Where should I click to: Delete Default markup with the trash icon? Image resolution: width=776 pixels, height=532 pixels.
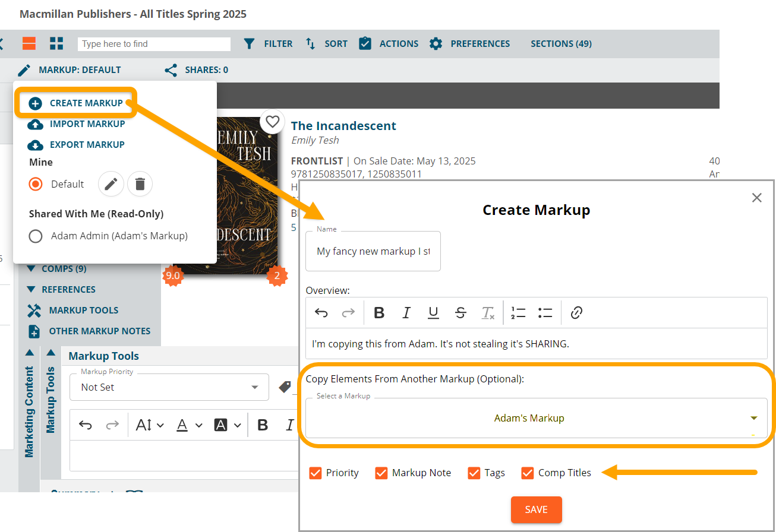(x=140, y=184)
